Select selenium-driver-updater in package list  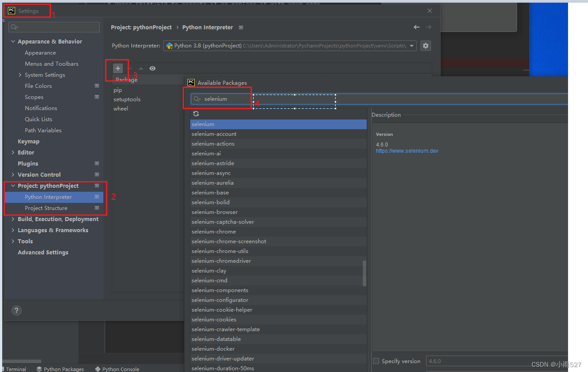click(278, 359)
